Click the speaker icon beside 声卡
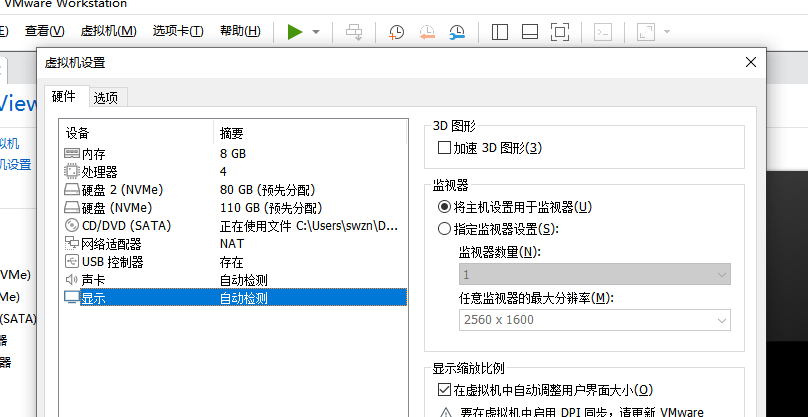This screenshot has width=808, height=417. click(72, 279)
